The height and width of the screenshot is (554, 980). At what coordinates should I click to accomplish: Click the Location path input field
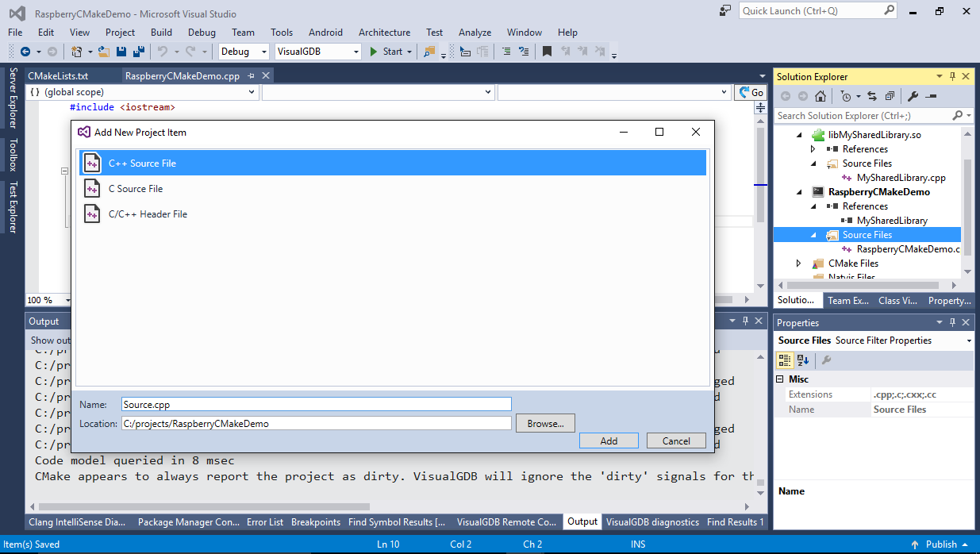316,424
